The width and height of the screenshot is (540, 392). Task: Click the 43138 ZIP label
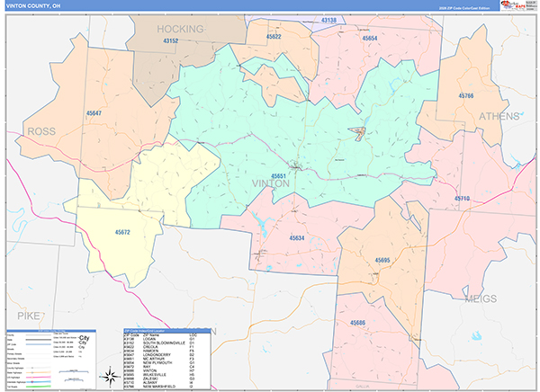click(328, 20)
